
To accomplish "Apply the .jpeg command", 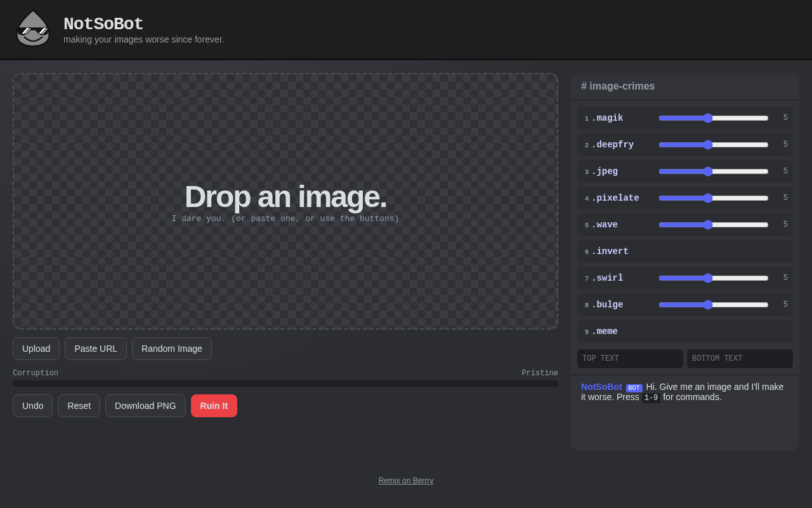I will point(605,171).
